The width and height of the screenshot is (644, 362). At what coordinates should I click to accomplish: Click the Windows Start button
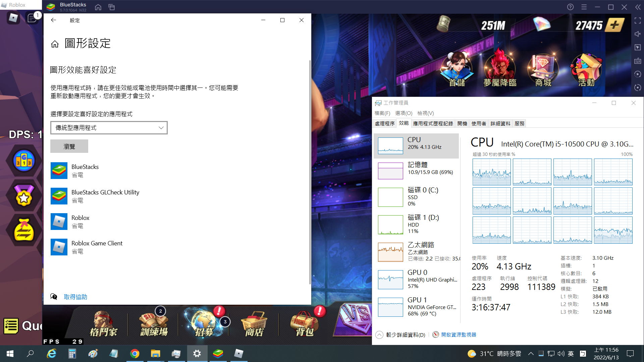10,354
